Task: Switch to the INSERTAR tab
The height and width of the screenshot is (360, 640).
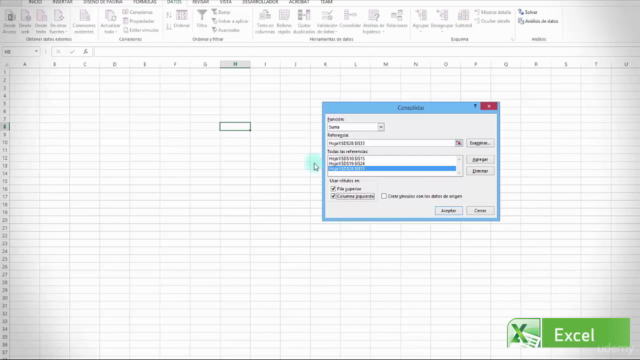Action: pyautogui.click(x=62, y=2)
